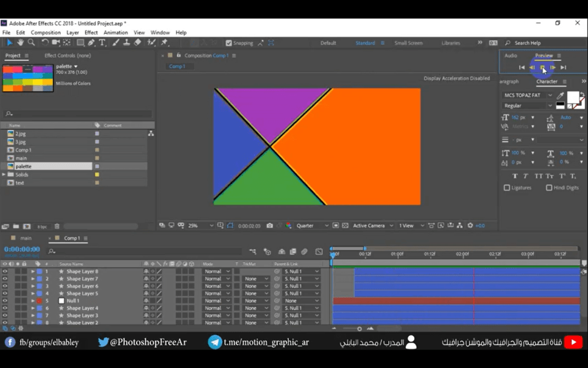Switch to the Small Screen workspace
This screenshot has height=368, width=588.
click(x=408, y=43)
